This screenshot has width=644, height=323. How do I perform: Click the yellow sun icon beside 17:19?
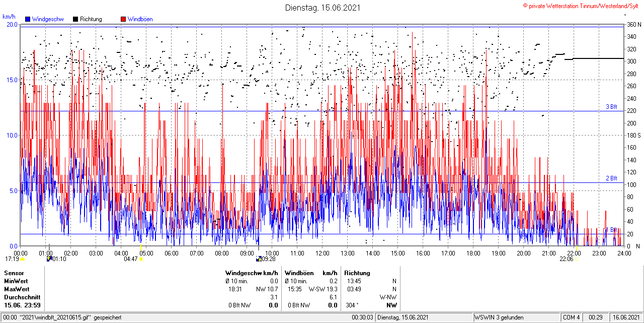tap(23, 259)
